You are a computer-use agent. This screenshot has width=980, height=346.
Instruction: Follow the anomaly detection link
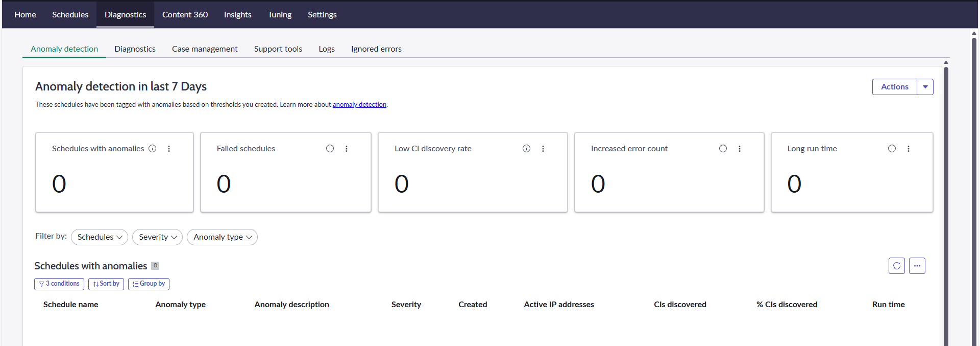tap(359, 105)
